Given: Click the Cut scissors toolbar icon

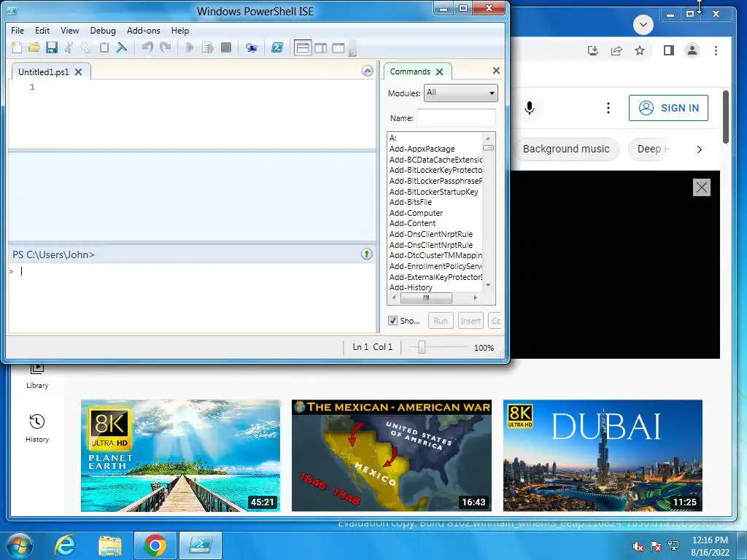Looking at the screenshot, I should [x=69, y=47].
